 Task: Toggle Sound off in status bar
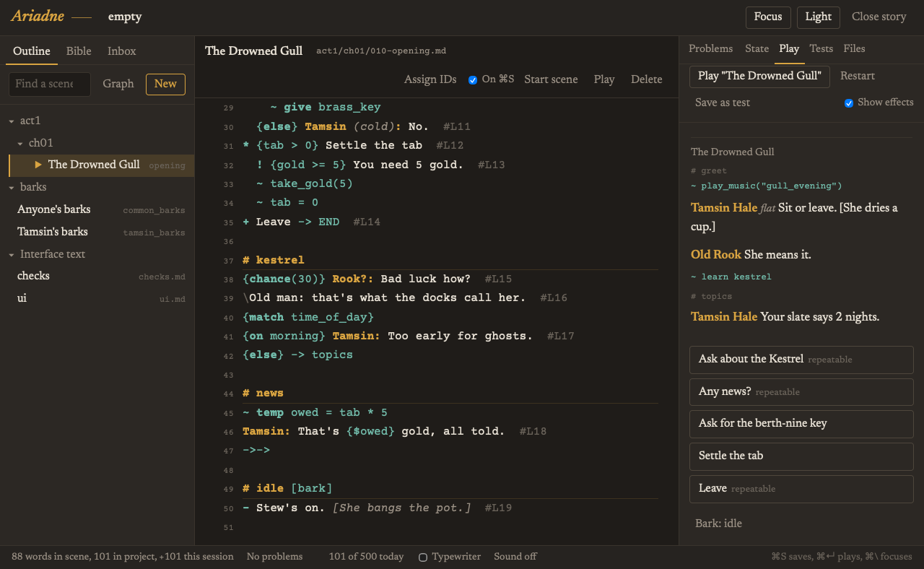click(515, 557)
